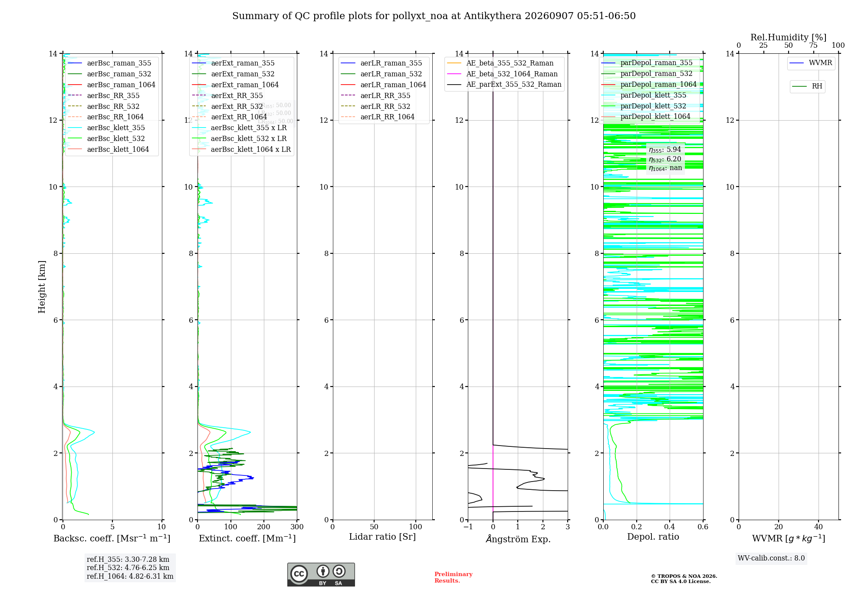Click the η532: 6.20 annotation
Image resolution: width=868 pixels, height=590 pixels.
tap(665, 159)
